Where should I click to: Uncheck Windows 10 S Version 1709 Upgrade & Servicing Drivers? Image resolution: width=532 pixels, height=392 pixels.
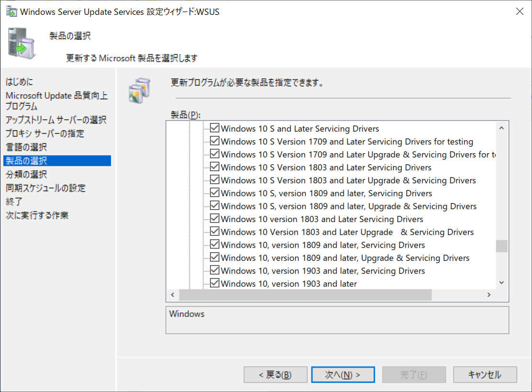point(214,154)
